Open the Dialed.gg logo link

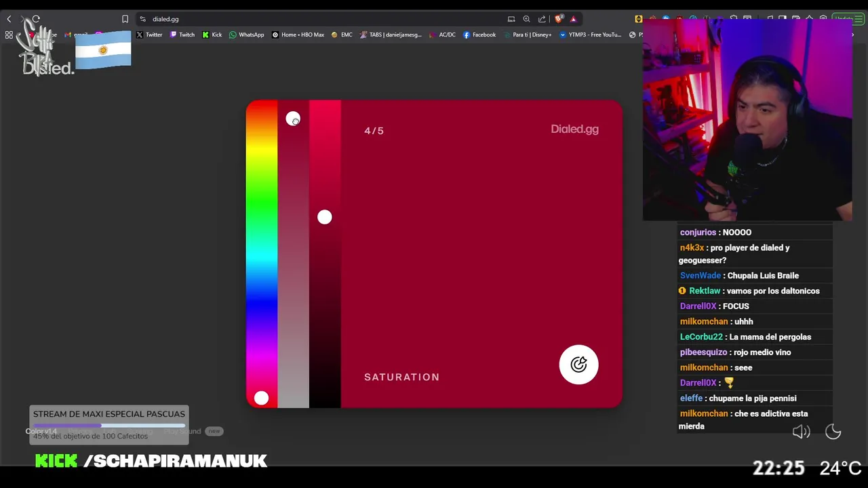tap(574, 129)
